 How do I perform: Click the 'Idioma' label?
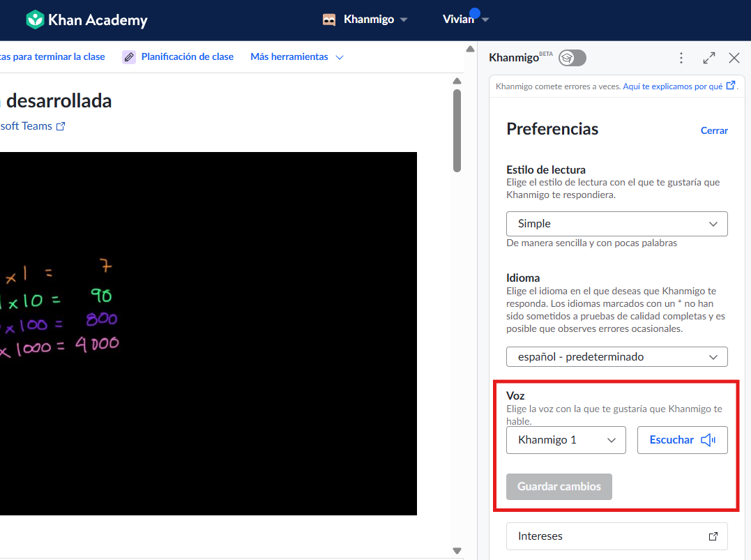[x=523, y=278]
